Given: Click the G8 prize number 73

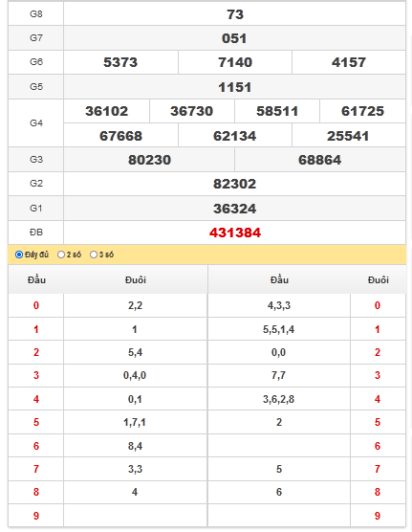Looking at the screenshot, I should pyautogui.click(x=234, y=14).
